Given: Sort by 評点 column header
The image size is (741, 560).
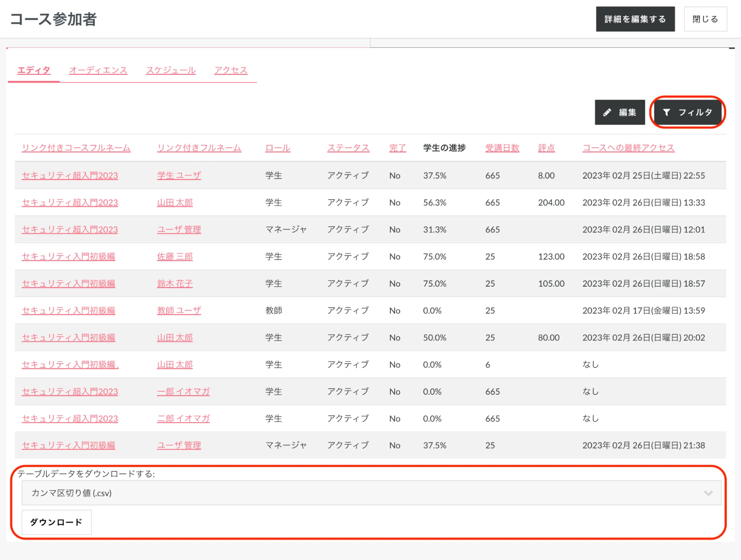Looking at the screenshot, I should click(546, 148).
